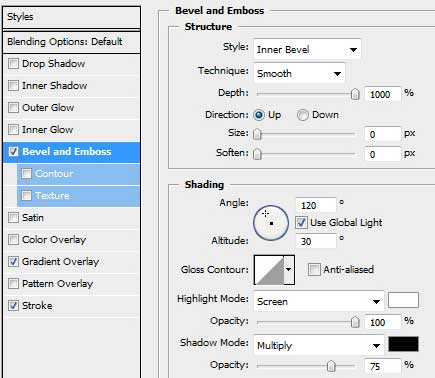Click the Size slider handle

click(257, 134)
